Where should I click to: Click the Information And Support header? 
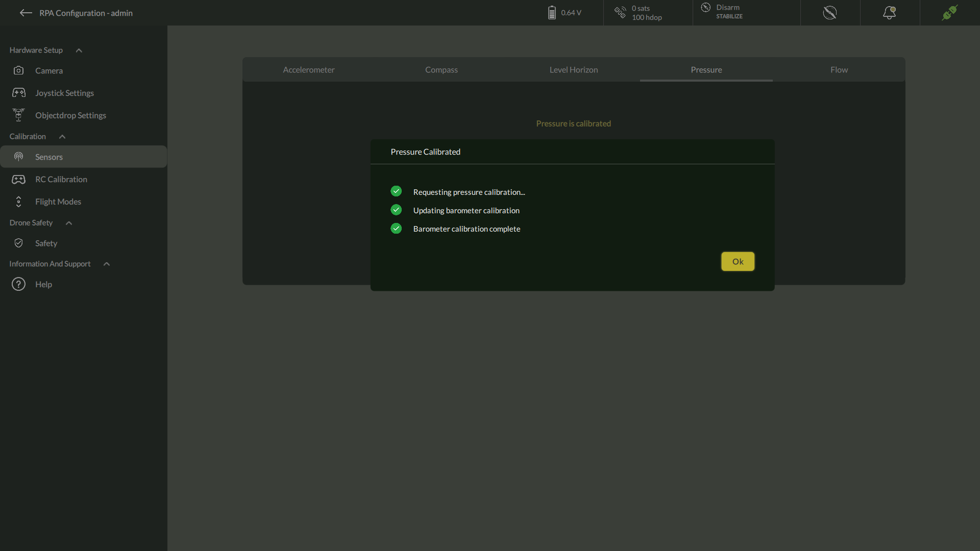[x=50, y=264]
